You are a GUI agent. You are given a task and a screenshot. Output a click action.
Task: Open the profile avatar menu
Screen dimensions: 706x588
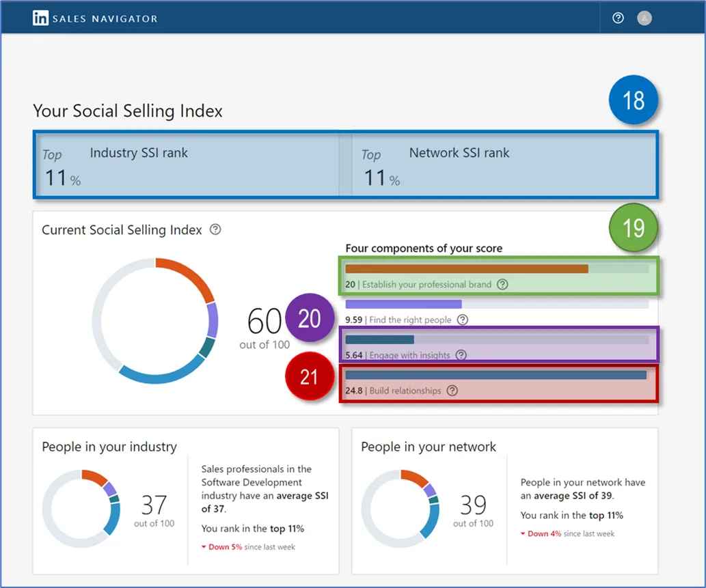coord(644,18)
